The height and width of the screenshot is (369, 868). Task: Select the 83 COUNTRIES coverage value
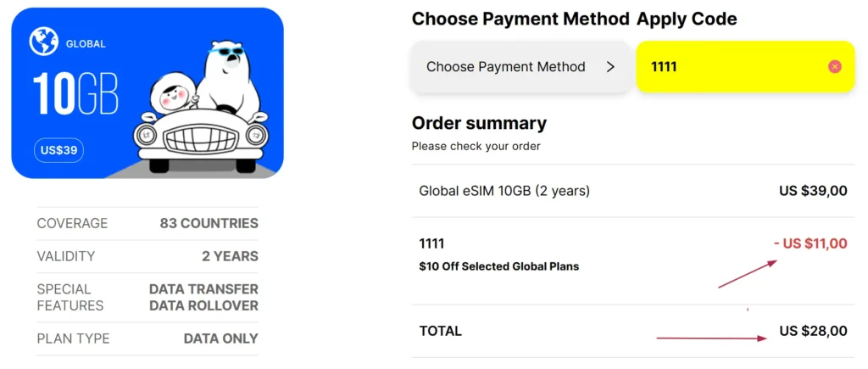[209, 223]
